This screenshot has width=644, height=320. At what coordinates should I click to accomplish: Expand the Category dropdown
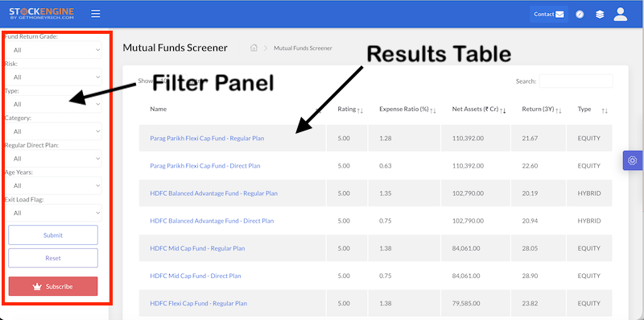coord(53,131)
